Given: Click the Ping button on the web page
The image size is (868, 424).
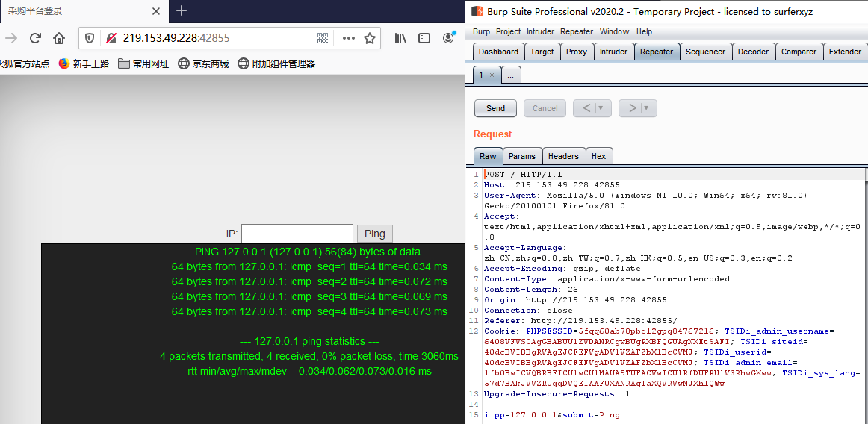Looking at the screenshot, I should pyautogui.click(x=375, y=234).
